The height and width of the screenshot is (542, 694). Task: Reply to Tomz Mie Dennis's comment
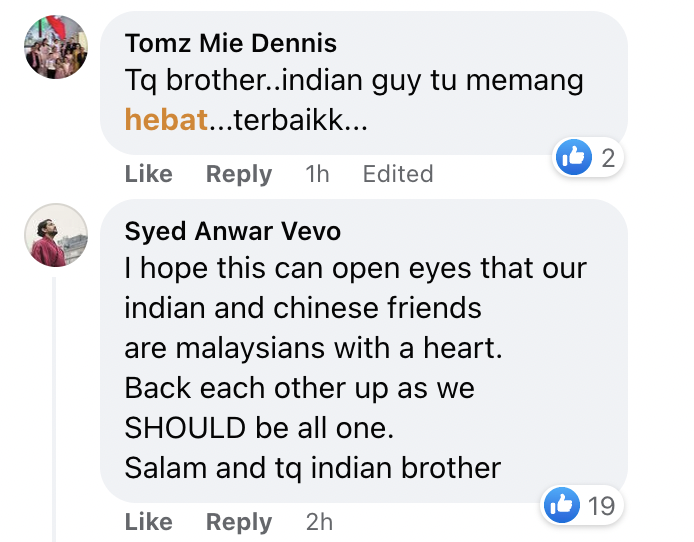238,174
